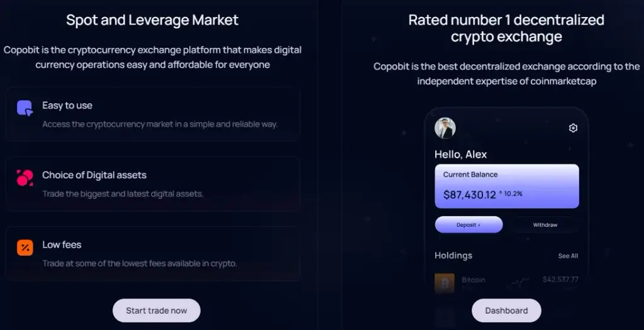Click the Spot and Leverage Market heading
644x330 pixels.
point(152,20)
